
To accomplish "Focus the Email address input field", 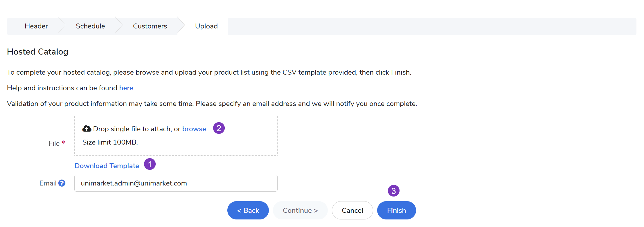I will pos(176,183).
